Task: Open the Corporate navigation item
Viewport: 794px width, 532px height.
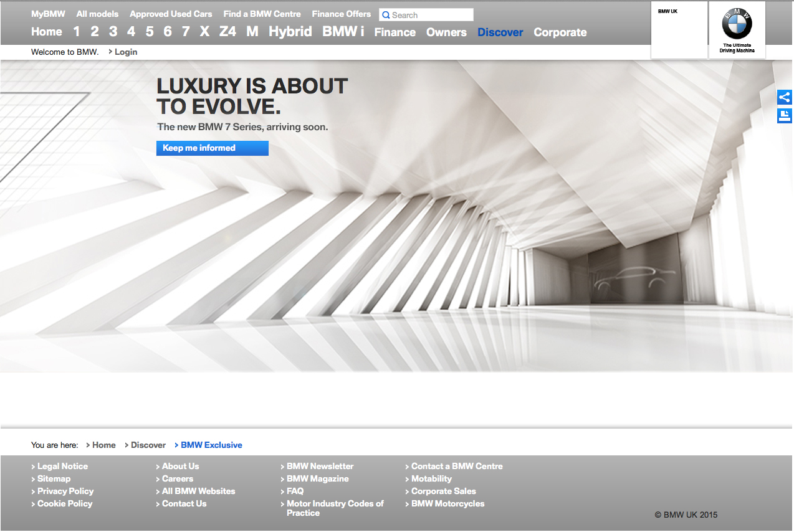Action: click(560, 32)
